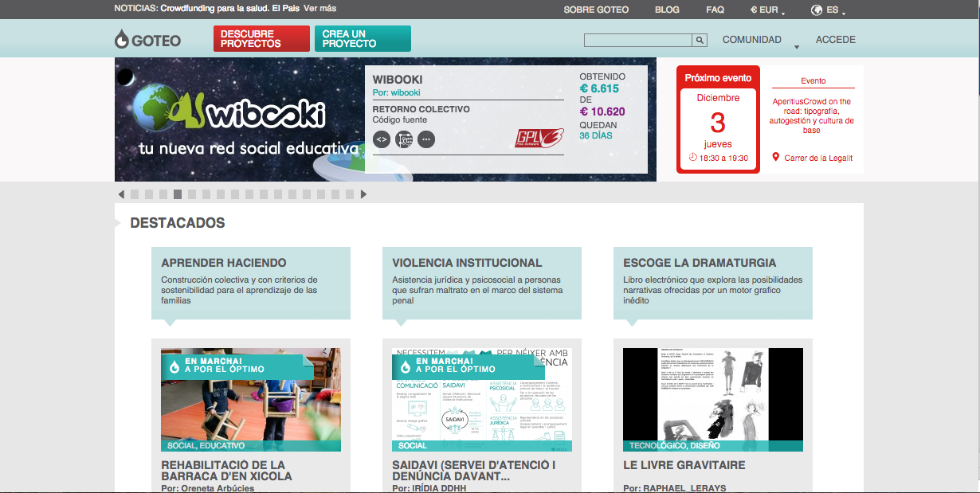Open the Blog menu item
Image resolution: width=980 pixels, height=493 pixels.
click(x=667, y=10)
